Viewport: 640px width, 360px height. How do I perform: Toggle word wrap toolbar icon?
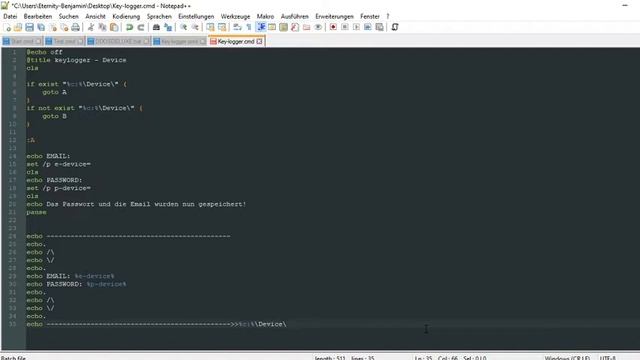[237, 27]
